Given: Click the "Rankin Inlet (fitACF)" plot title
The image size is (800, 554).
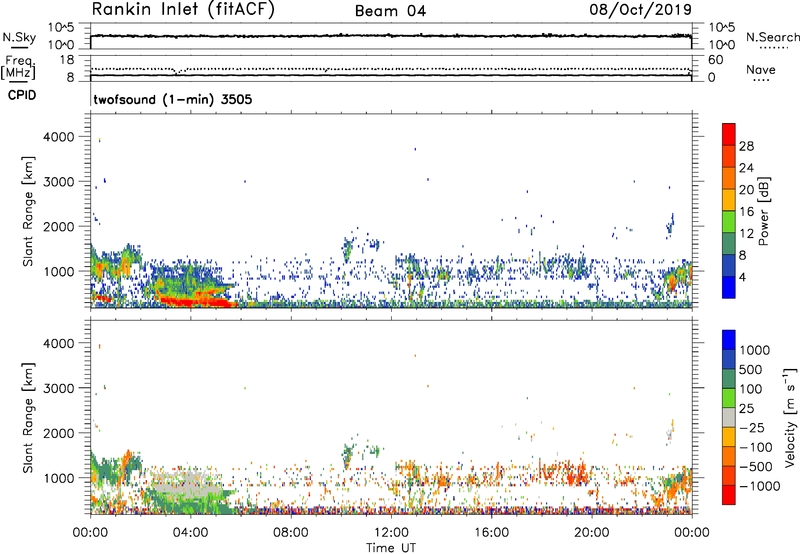Looking at the screenshot, I should click(x=183, y=9).
